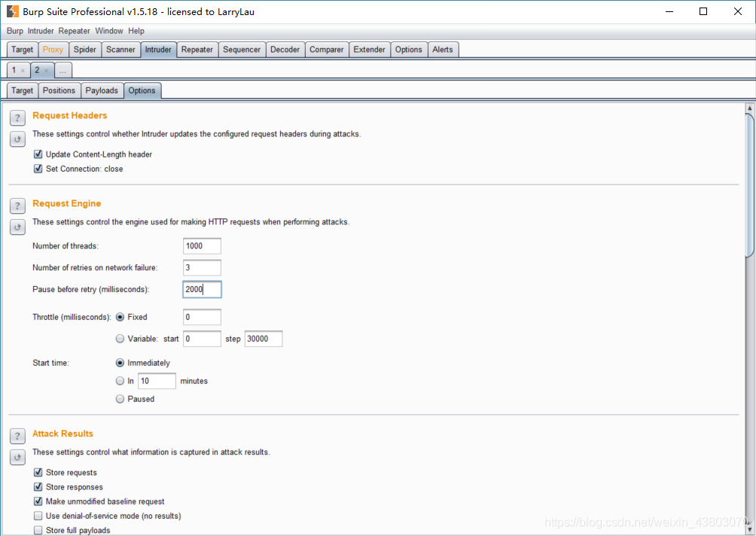This screenshot has width=756, height=536.
Task: Select Paused start time option
Action: coord(120,399)
